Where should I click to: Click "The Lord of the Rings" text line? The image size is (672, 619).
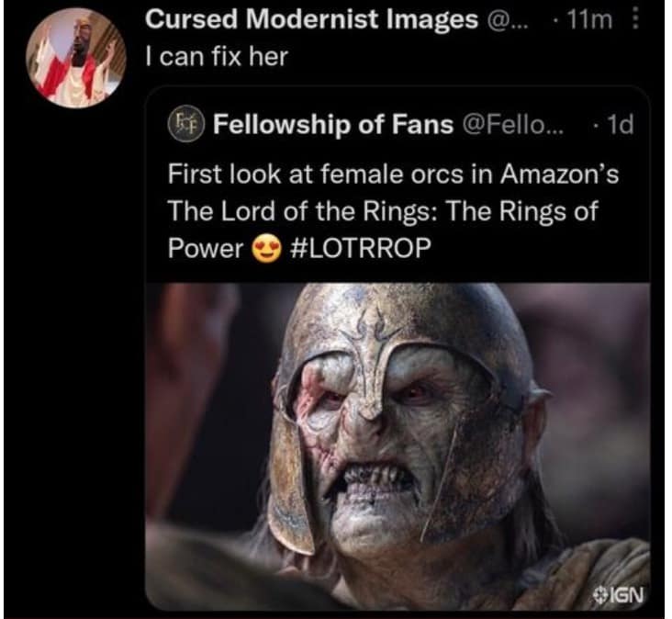click(x=383, y=212)
